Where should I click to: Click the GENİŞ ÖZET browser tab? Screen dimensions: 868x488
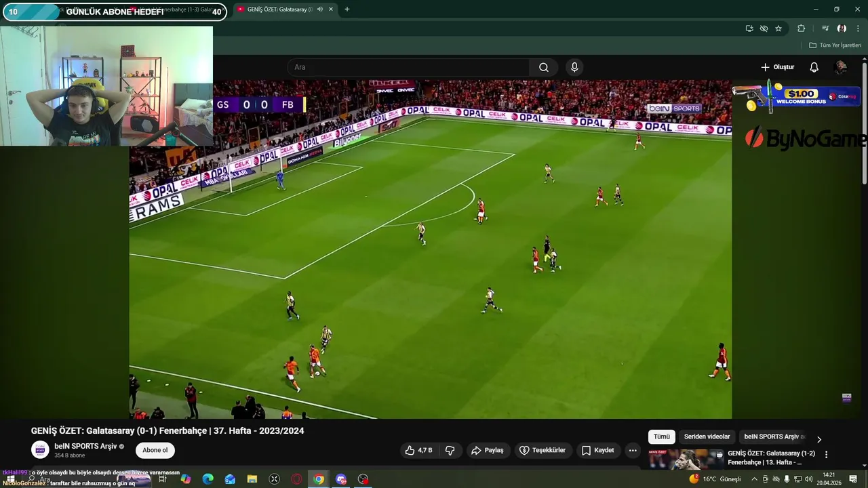[281, 9]
